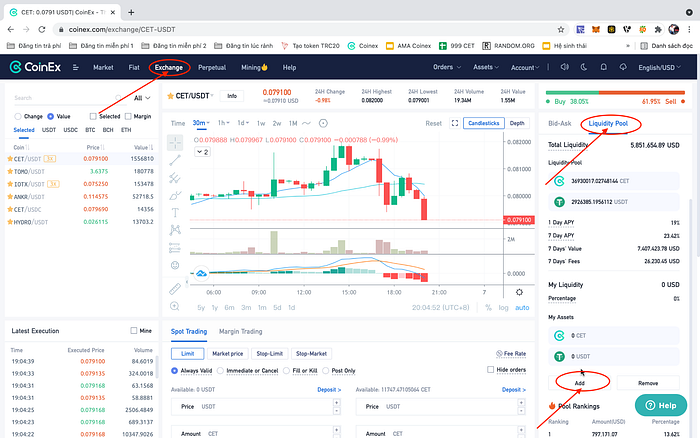Select the Change radio button

pos(18,117)
